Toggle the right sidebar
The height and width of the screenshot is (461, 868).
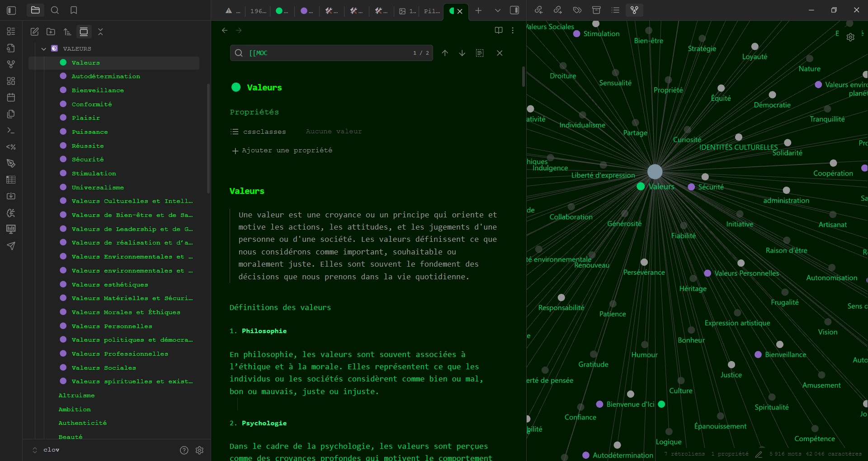pos(514,10)
